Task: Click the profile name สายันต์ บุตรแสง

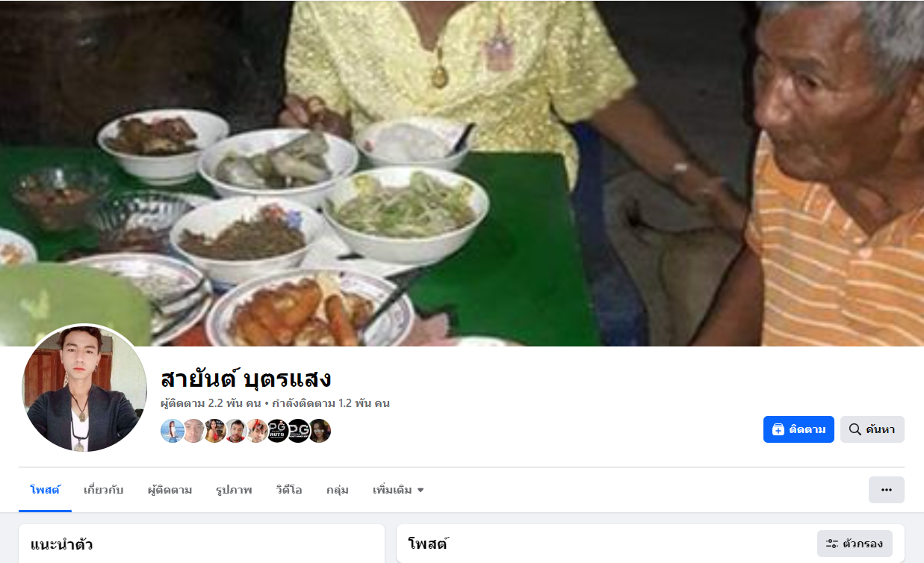Action: [246, 379]
